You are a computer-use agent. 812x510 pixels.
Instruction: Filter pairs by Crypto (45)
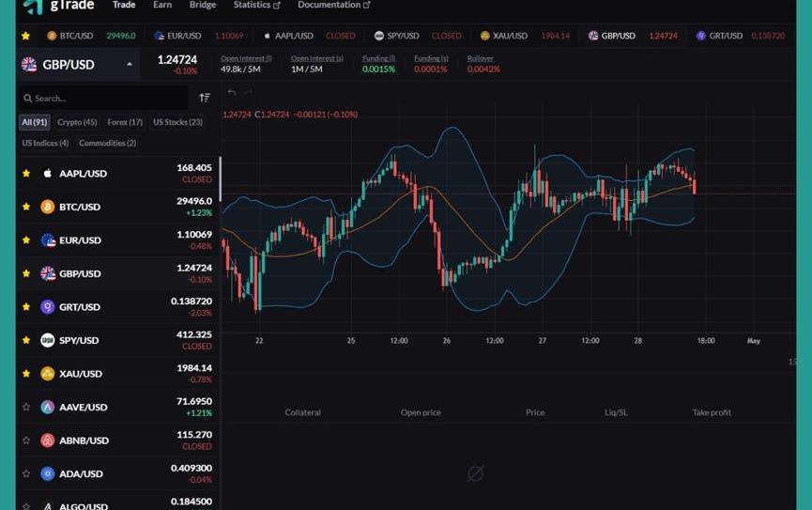click(x=77, y=122)
